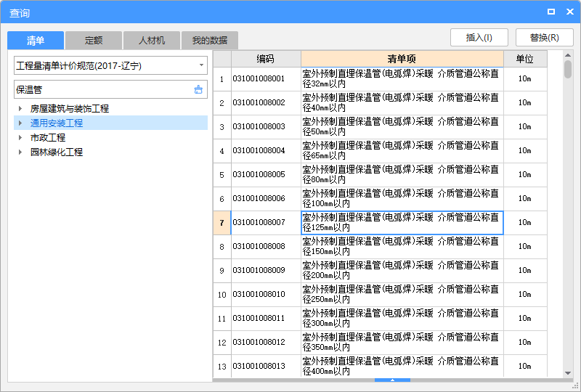The height and width of the screenshot is (392, 581).
Task: Select the 径32mm以内 item description
Action: point(402,78)
